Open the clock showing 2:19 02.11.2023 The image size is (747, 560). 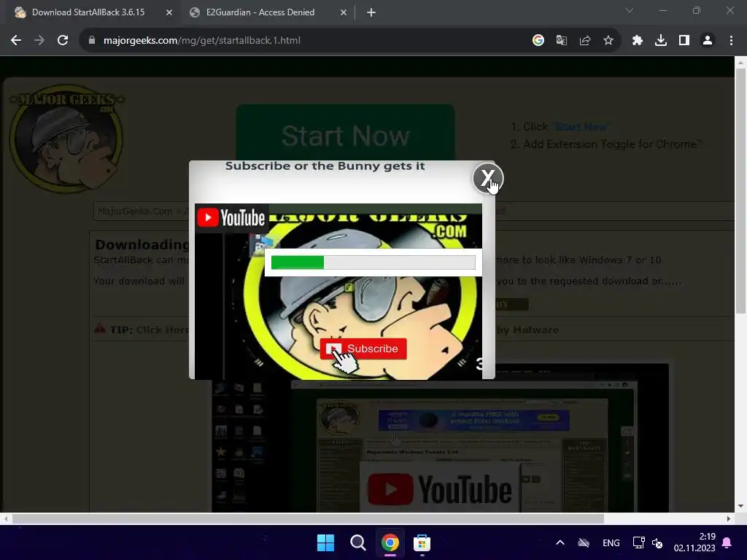pyautogui.click(x=694, y=542)
